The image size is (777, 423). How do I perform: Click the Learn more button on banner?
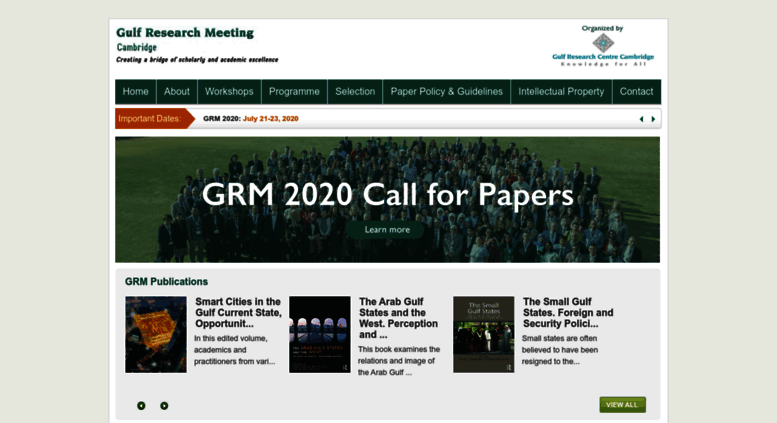(387, 230)
